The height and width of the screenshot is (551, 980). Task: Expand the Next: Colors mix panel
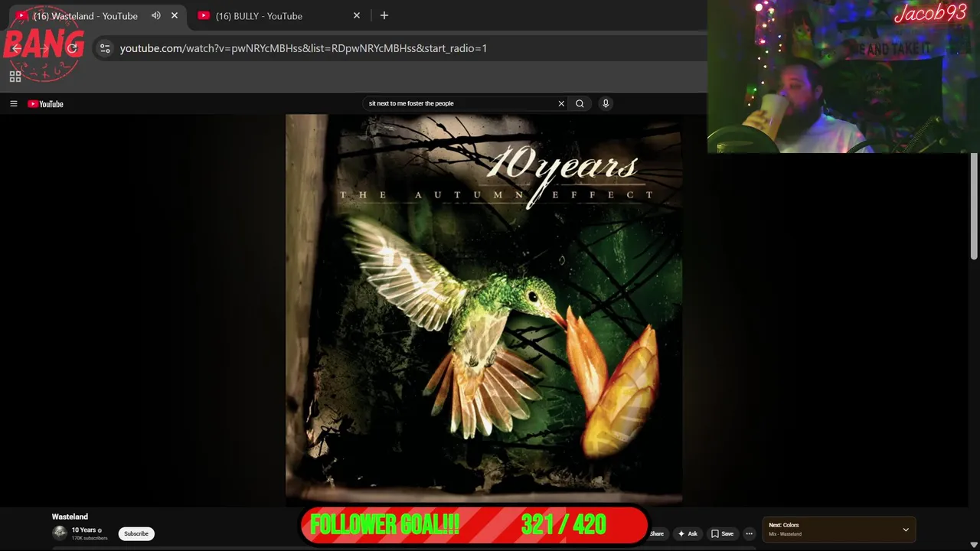(x=906, y=530)
